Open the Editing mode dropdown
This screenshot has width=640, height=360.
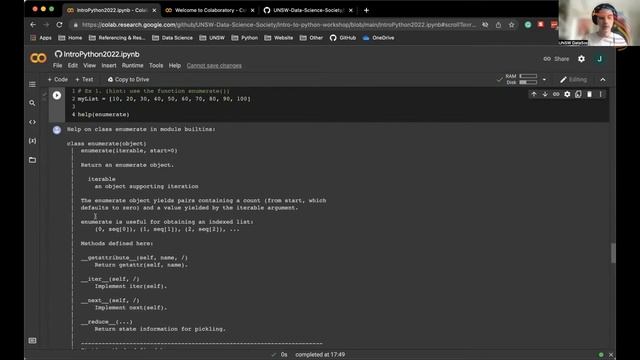pos(573,80)
